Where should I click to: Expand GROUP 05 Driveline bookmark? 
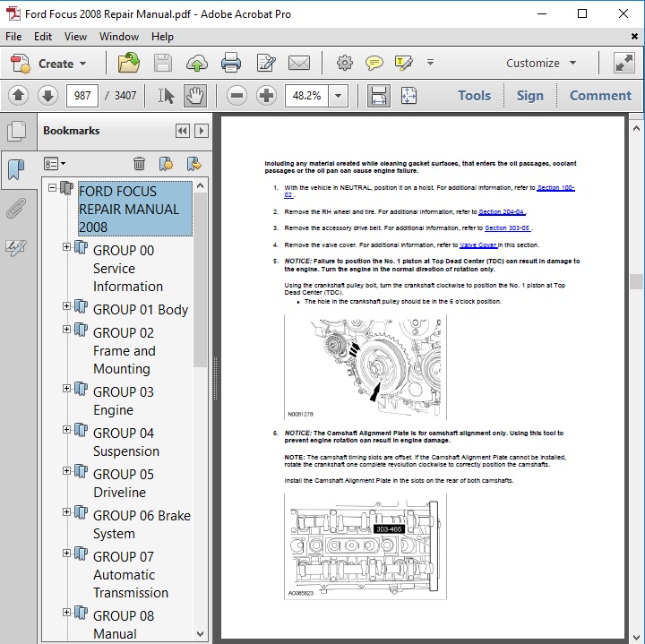click(x=66, y=470)
